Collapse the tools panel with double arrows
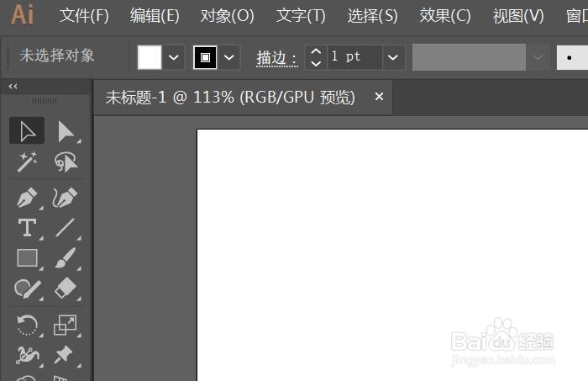 13,87
